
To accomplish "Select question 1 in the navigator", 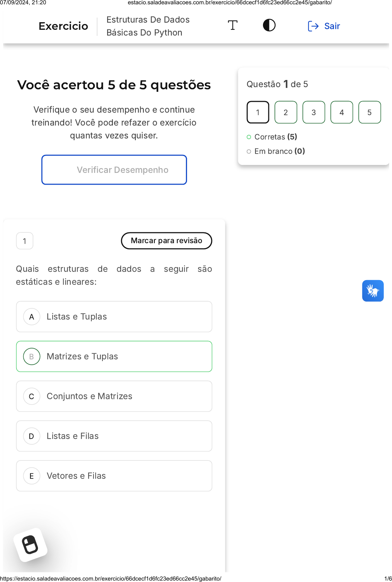I will (x=258, y=113).
